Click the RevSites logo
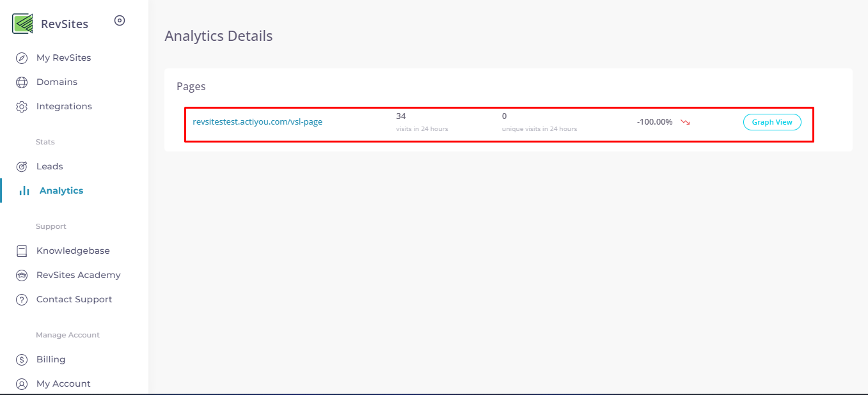This screenshot has width=868, height=395. [x=22, y=23]
